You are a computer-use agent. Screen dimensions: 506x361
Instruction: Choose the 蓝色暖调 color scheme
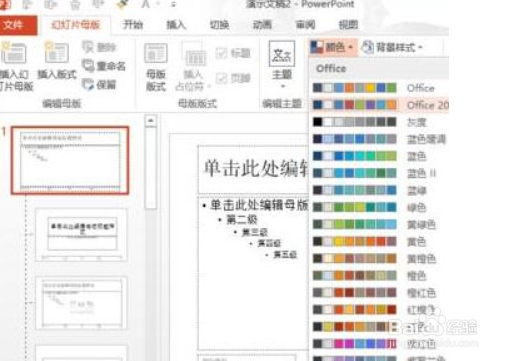tap(380, 139)
